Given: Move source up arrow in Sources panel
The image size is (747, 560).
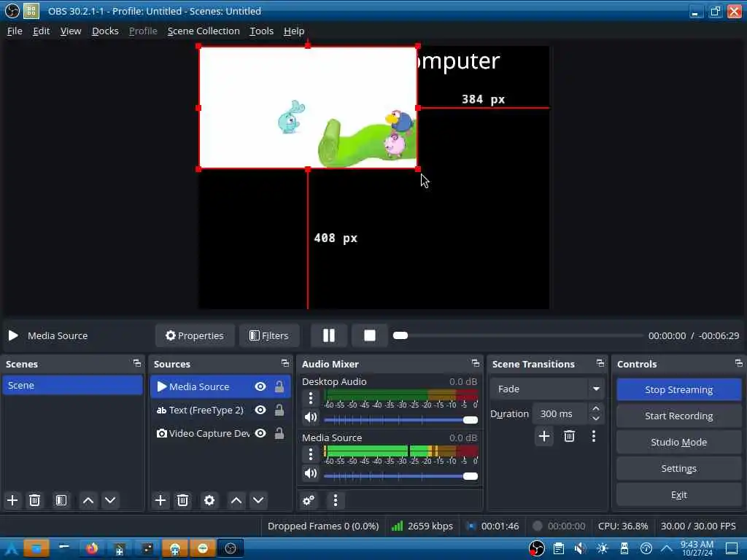Looking at the screenshot, I should point(236,500).
